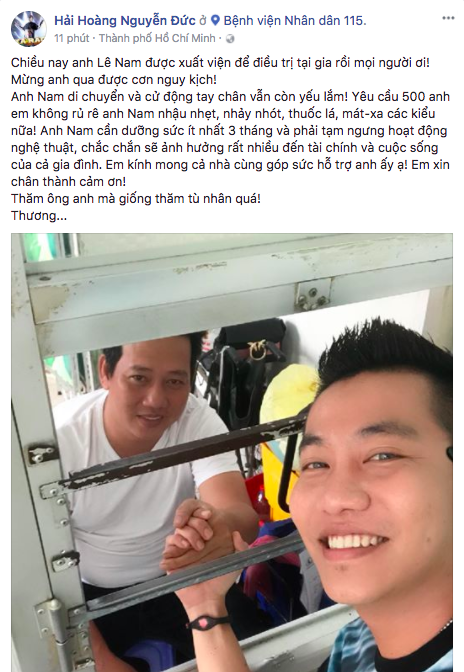The height and width of the screenshot is (672, 464).
Task: Open the attached selfie photo
Action: (x=232, y=452)
